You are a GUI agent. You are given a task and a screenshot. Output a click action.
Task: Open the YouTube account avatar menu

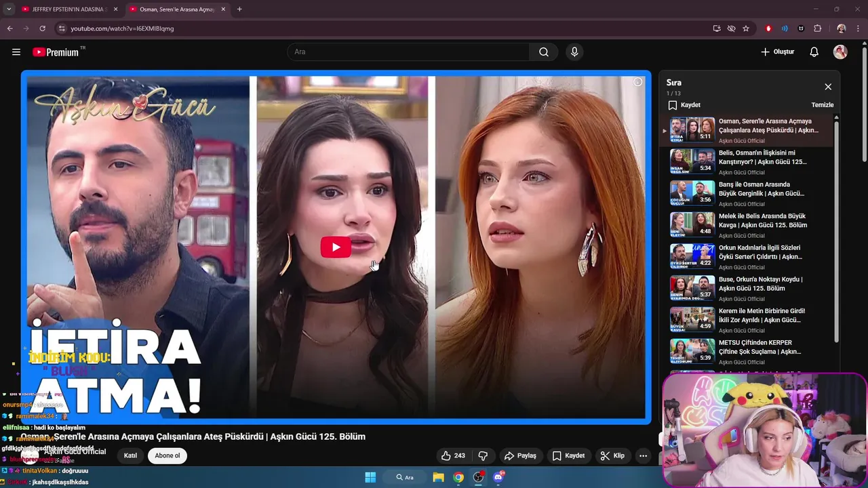(840, 52)
